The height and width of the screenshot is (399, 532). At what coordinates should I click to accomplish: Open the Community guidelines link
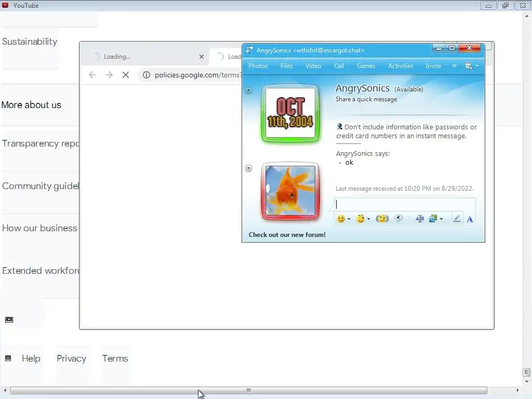pyautogui.click(x=41, y=186)
